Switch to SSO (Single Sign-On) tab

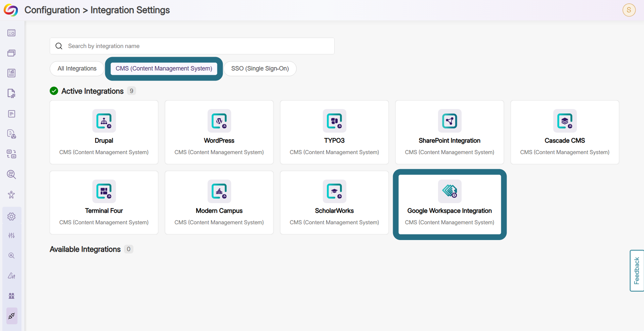pos(260,68)
